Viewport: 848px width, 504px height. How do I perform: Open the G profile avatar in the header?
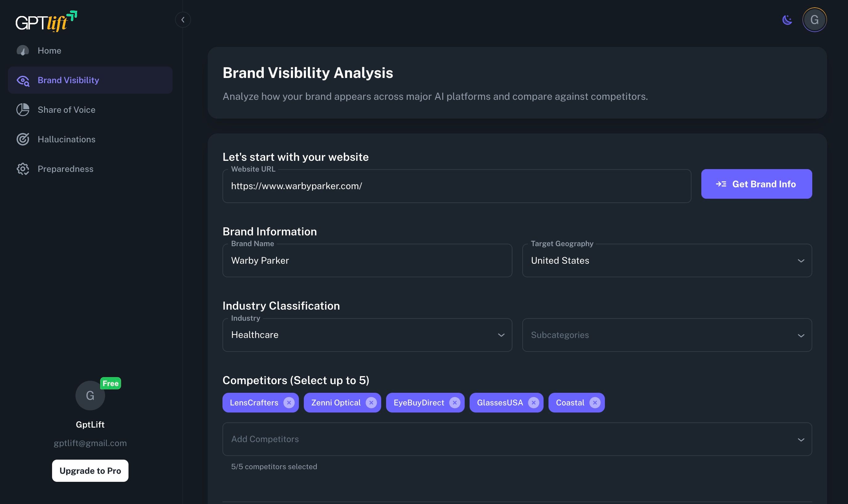click(x=814, y=20)
